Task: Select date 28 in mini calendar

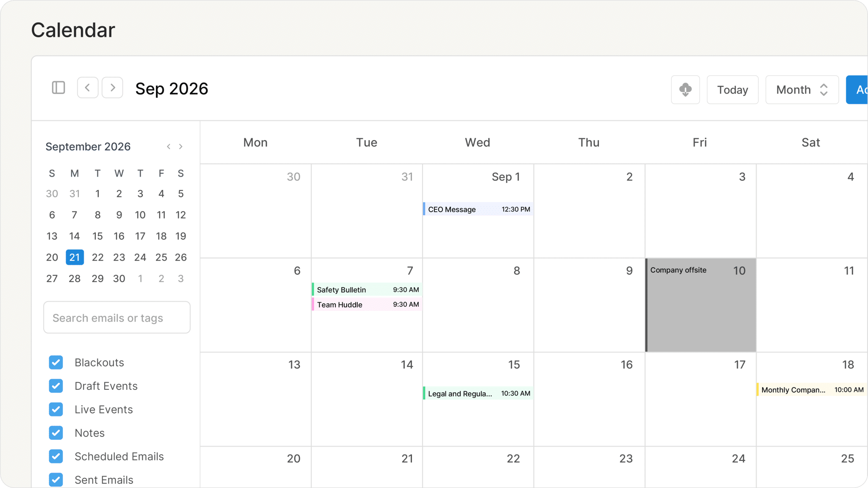Action: (x=75, y=278)
